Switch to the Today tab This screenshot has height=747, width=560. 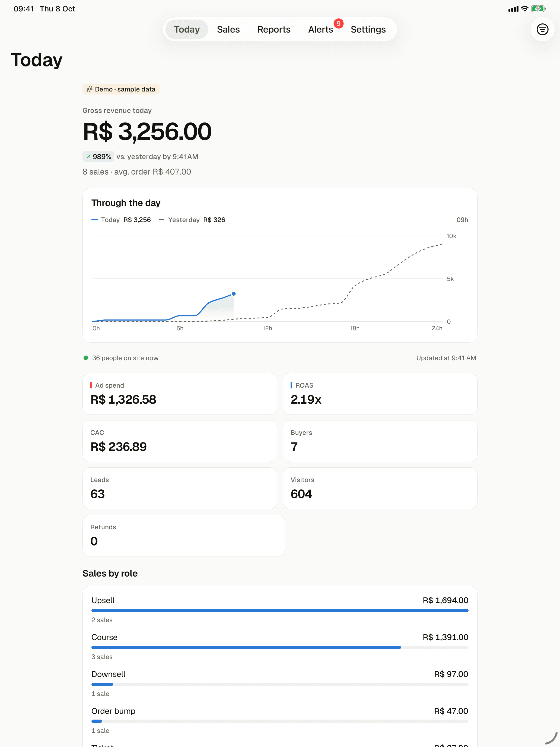[187, 29]
